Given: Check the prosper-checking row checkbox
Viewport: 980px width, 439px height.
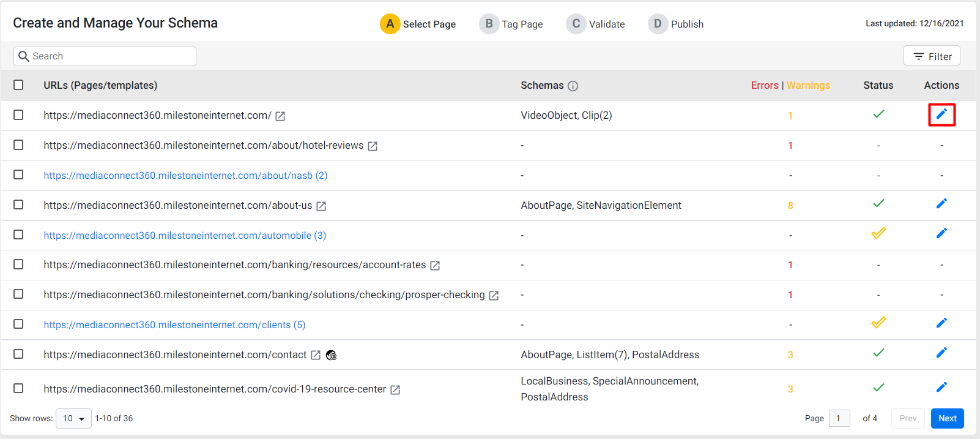Looking at the screenshot, I should 18,294.
